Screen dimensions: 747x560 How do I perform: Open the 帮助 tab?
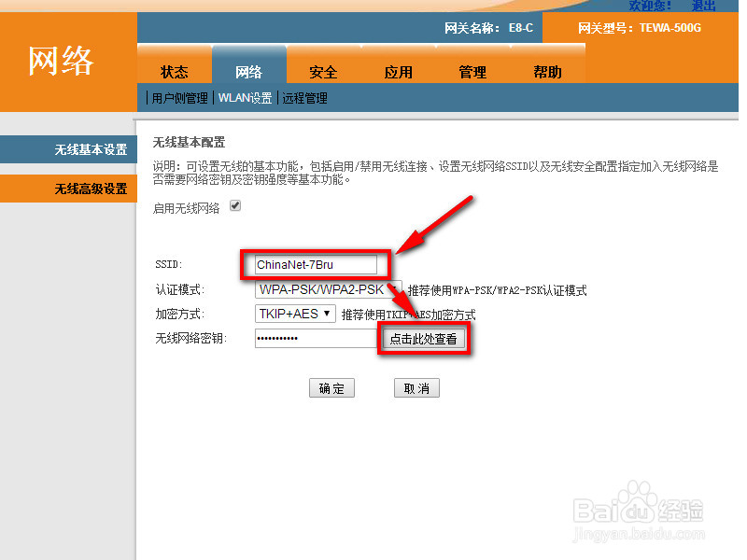click(547, 69)
